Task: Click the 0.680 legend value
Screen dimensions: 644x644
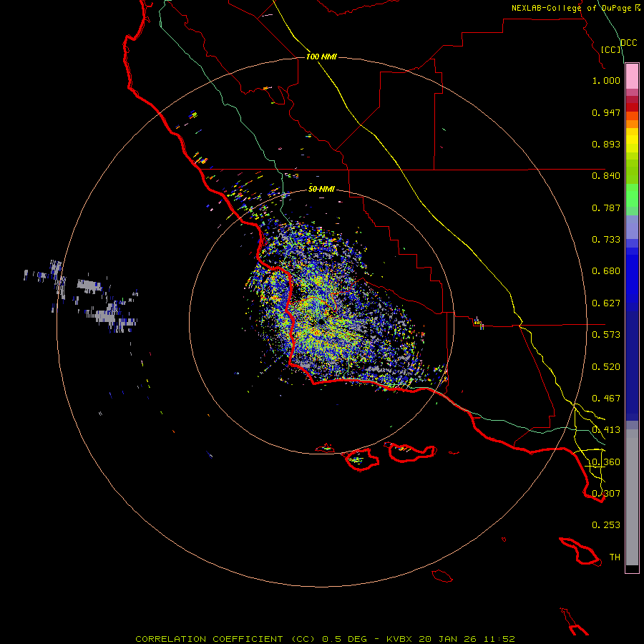Action: tap(606, 271)
